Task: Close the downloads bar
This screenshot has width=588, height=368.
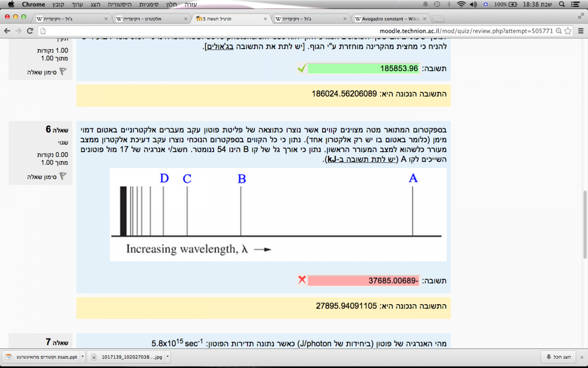Action: pyautogui.click(x=580, y=356)
